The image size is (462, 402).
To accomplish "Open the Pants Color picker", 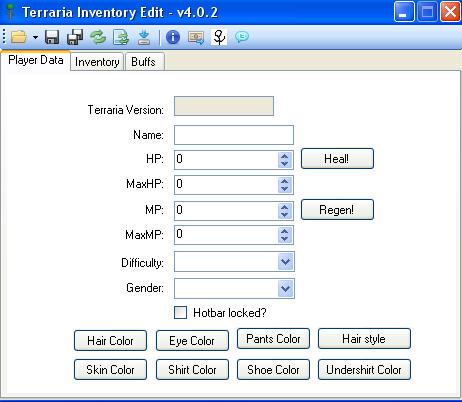I will pyautogui.click(x=273, y=339).
